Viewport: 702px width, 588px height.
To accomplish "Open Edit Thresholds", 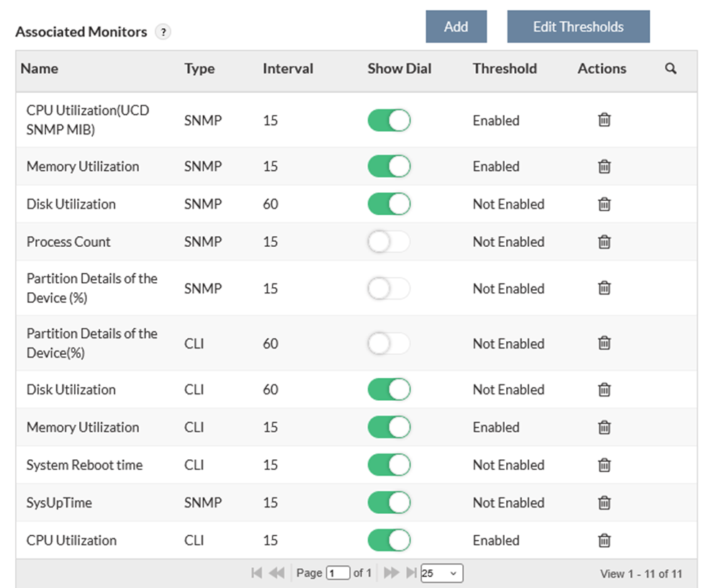I will [578, 26].
